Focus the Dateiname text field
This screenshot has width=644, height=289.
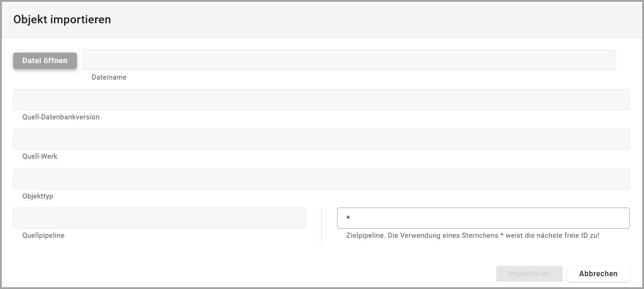349,60
